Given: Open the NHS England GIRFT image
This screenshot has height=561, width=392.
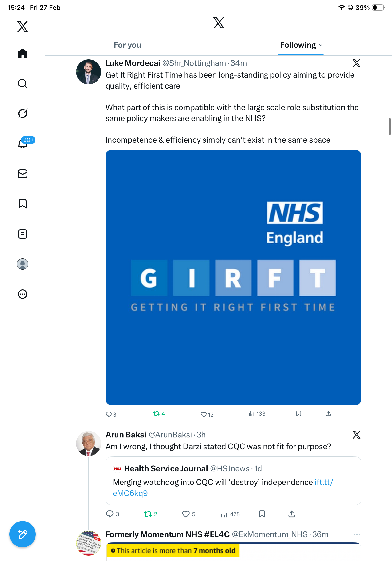Looking at the screenshot, I should (x=233, y=277).
